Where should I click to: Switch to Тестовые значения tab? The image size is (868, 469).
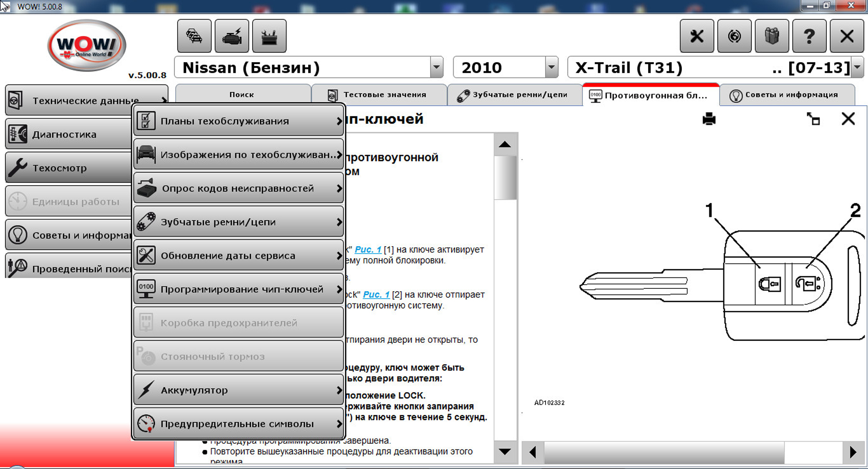click(x=379, y=95)
